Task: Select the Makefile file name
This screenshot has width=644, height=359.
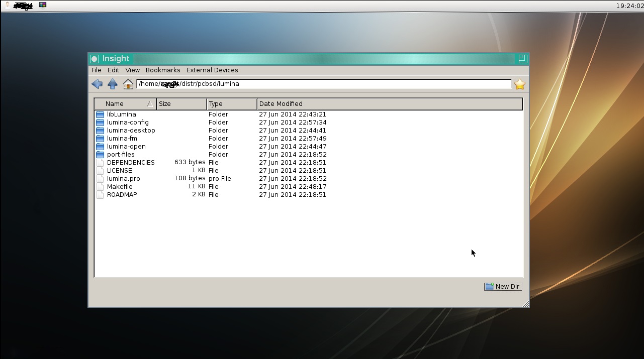Action: point(120,187)
